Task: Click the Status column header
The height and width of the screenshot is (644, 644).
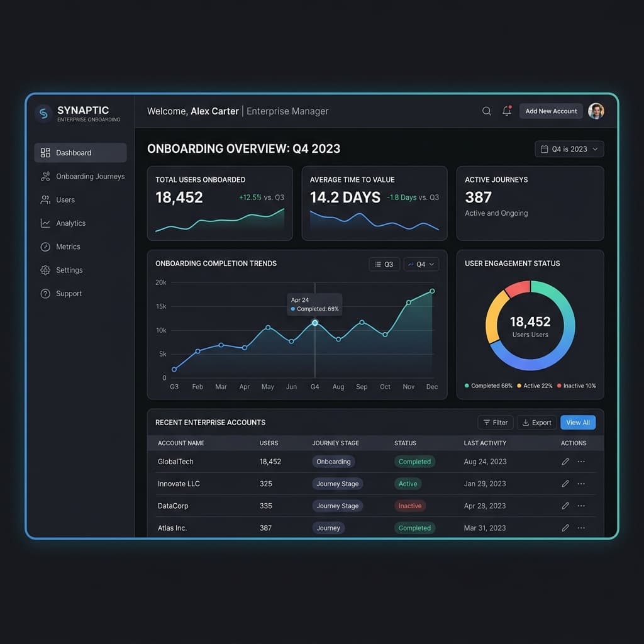Action: click(x=406, y=443)
